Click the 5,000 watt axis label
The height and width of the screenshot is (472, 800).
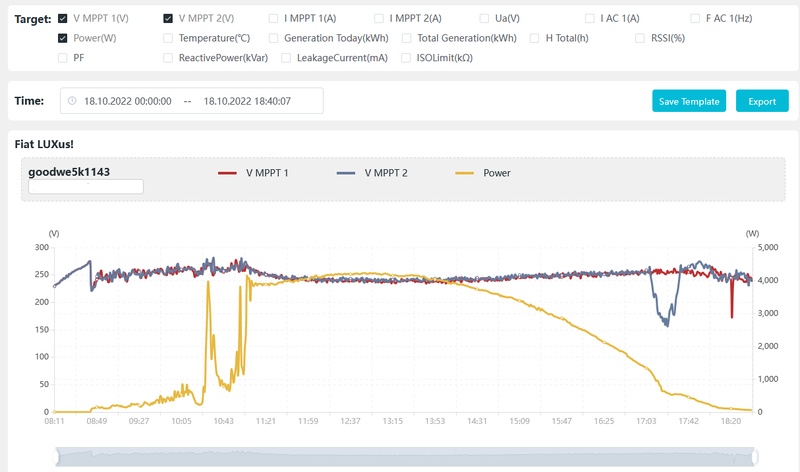768,247
